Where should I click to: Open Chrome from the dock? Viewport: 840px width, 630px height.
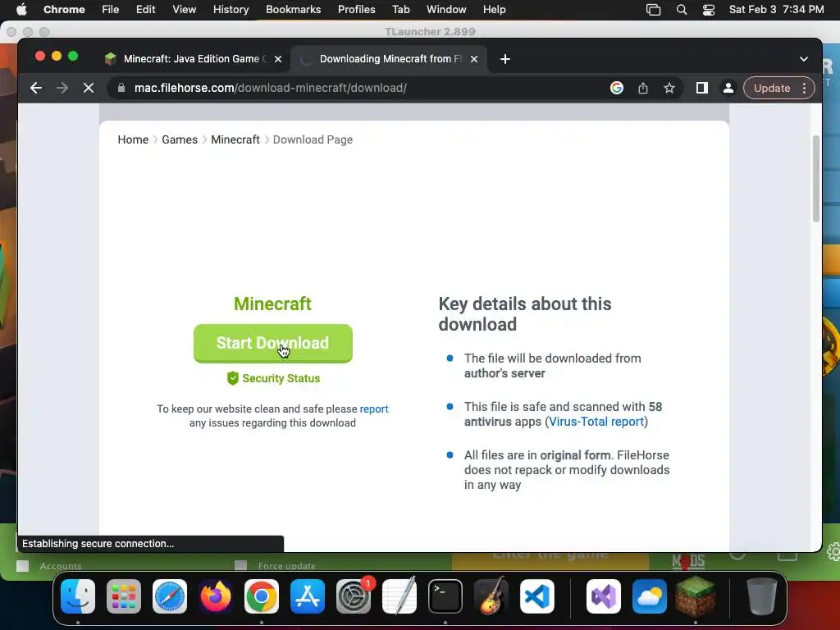click(x=262, y=596)
